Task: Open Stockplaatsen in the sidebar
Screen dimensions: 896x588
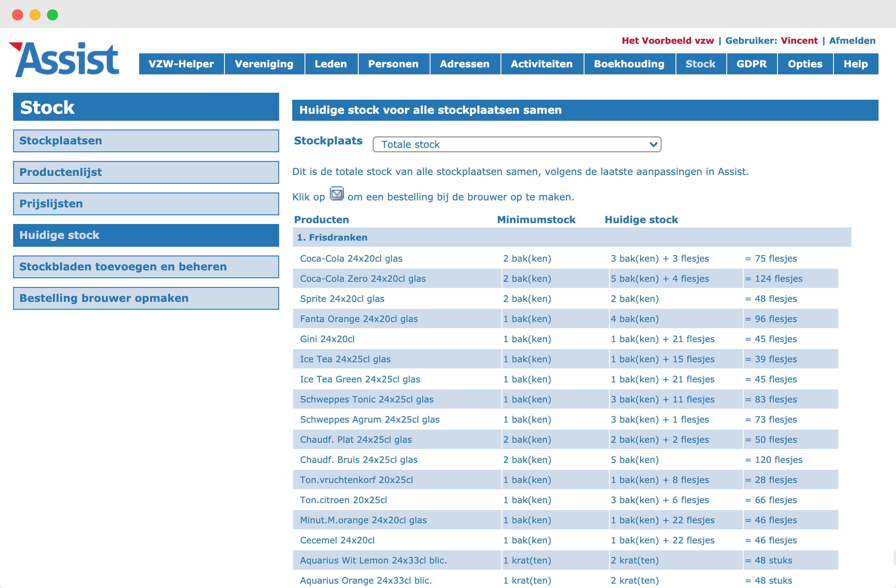Action: [x=146, y=141]
